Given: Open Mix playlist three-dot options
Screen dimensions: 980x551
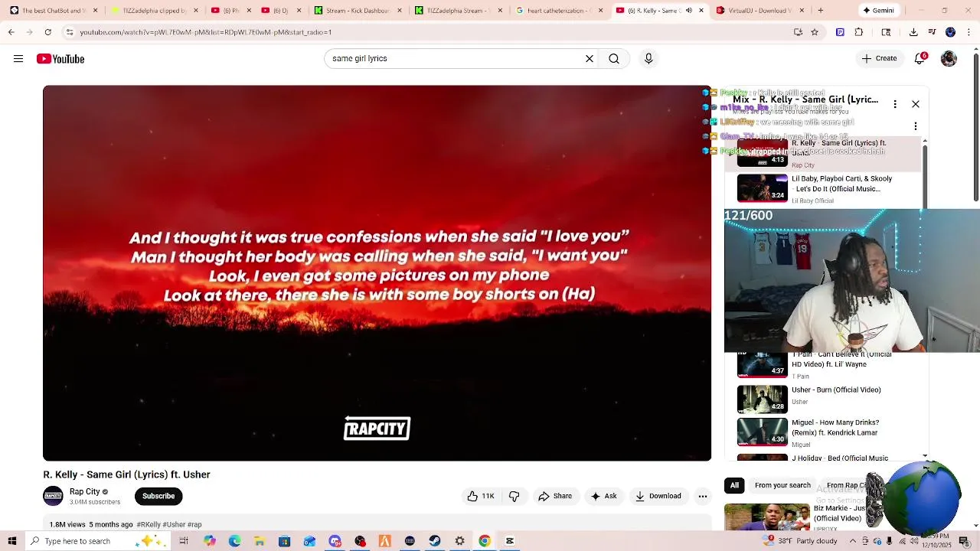Looking at the screenshot, I should point(895,104).
